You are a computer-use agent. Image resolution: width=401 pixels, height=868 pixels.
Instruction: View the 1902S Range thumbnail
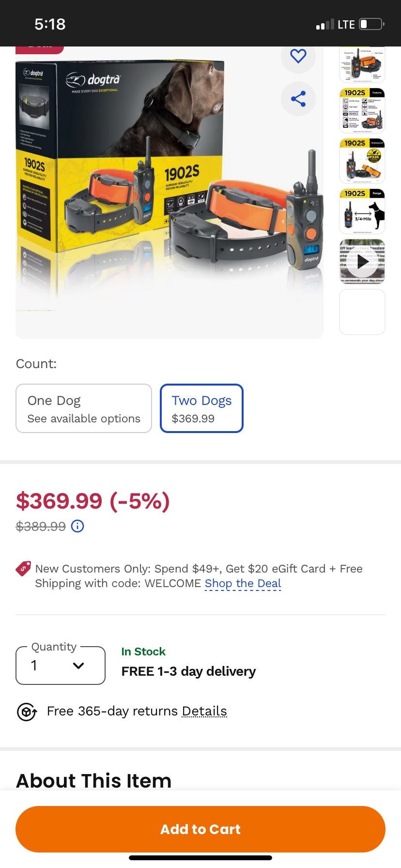(x=362, y=211)
